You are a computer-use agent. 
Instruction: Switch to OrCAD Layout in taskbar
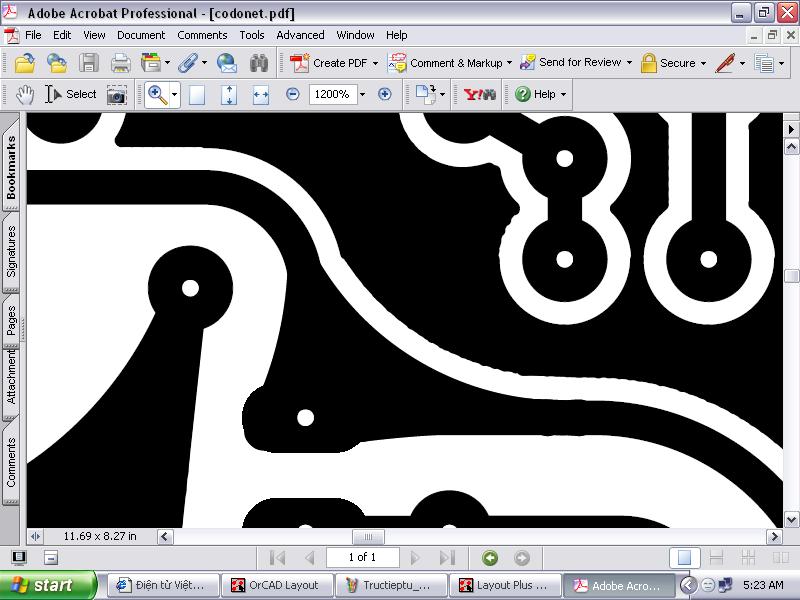point(274,585)
